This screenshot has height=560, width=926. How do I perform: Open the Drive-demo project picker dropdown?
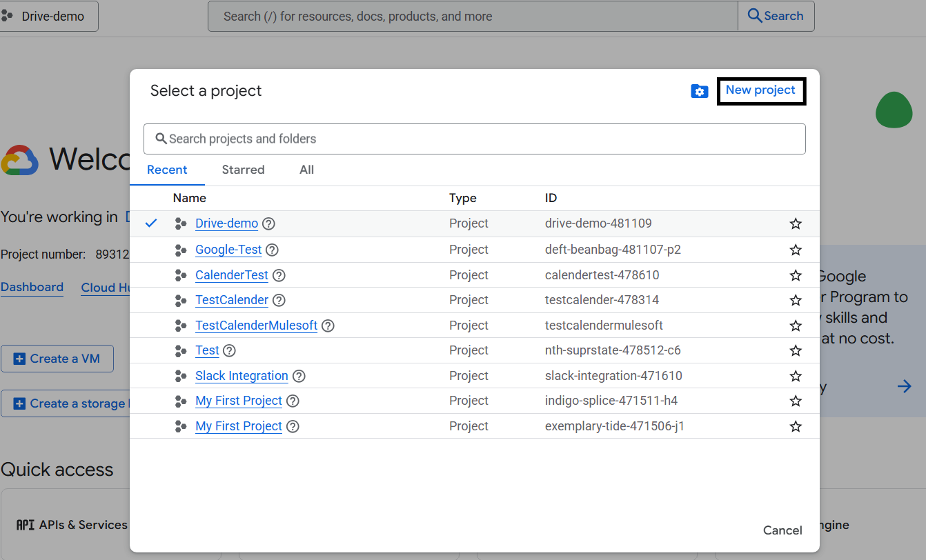[x=48, y=16]
